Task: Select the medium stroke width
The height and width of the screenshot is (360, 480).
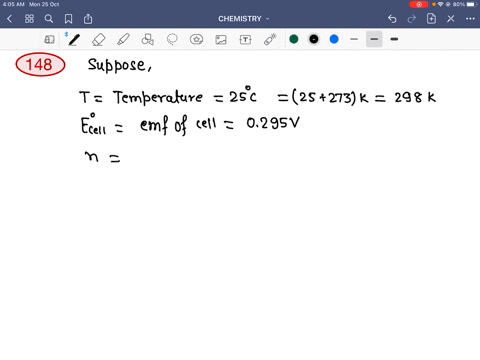Action: click(374, 39)
